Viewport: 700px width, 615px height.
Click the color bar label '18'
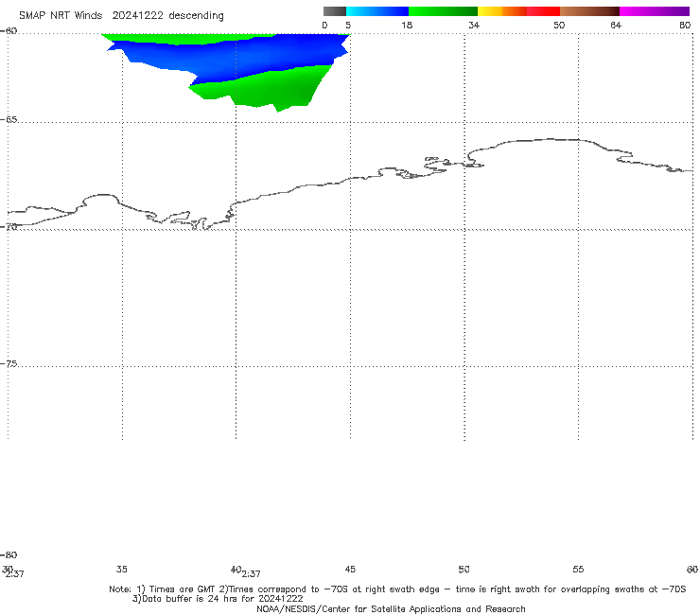click(407, 26)
